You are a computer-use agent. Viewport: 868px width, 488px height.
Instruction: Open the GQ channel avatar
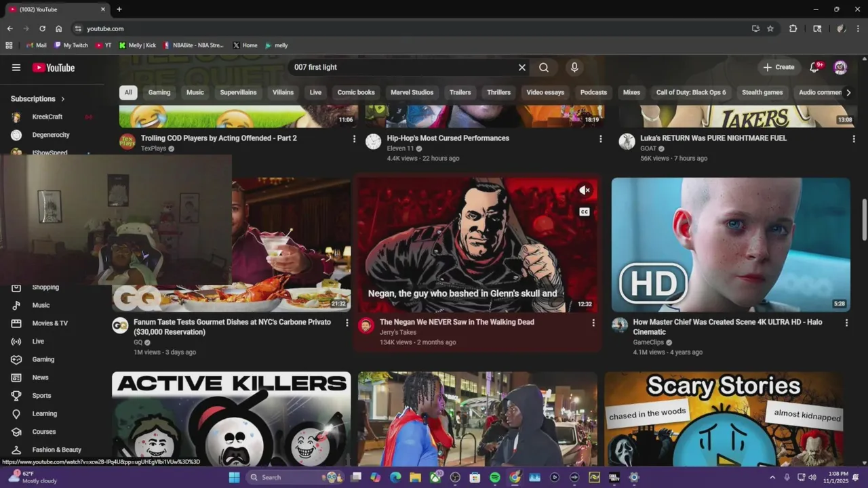[x=120, y=325]
